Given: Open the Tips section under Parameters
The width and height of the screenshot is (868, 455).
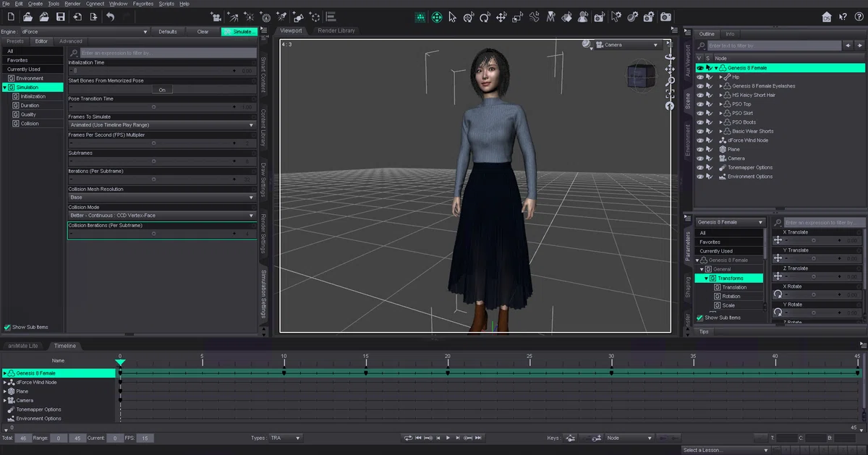Looking at the screenshot, I should pos(705,331).
